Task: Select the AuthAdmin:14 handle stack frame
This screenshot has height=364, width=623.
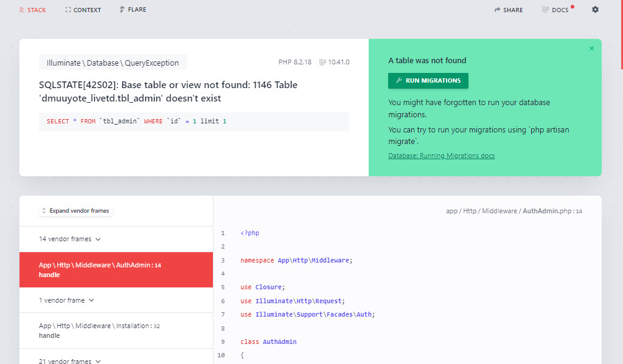Action: [116, 270]
